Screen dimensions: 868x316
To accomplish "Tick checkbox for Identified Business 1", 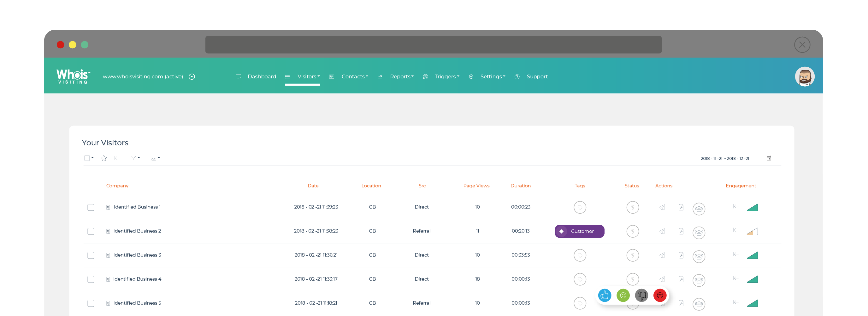I will click(91, 207).
